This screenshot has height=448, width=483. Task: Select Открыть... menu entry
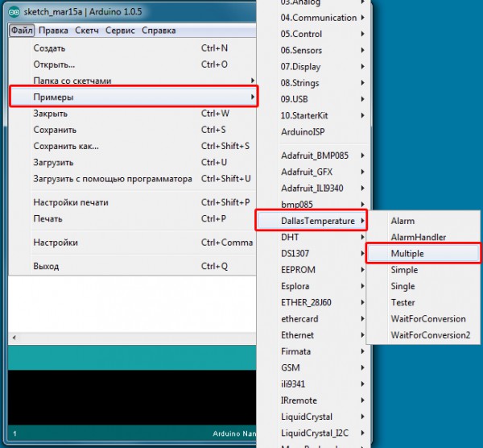click(x=133, y=64)
